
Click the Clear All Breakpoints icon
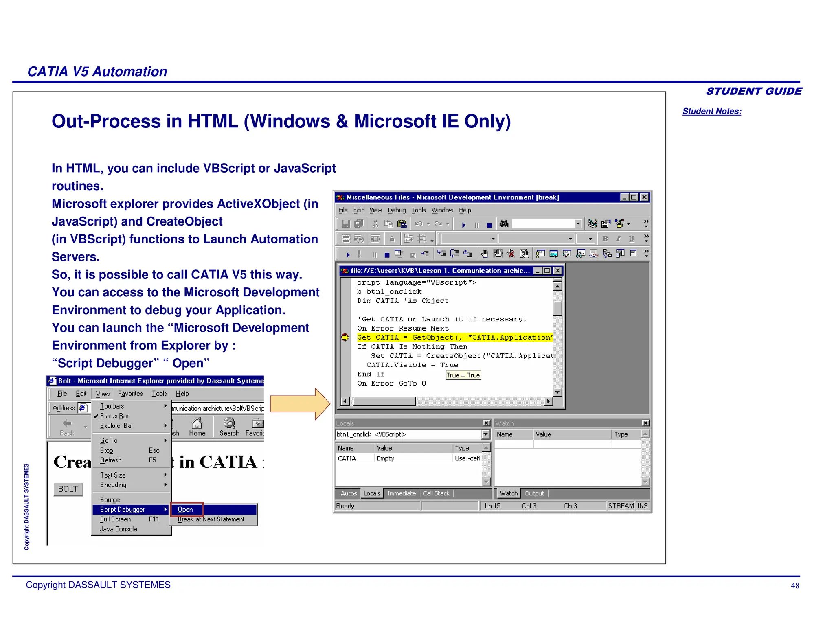coord(511,254)
